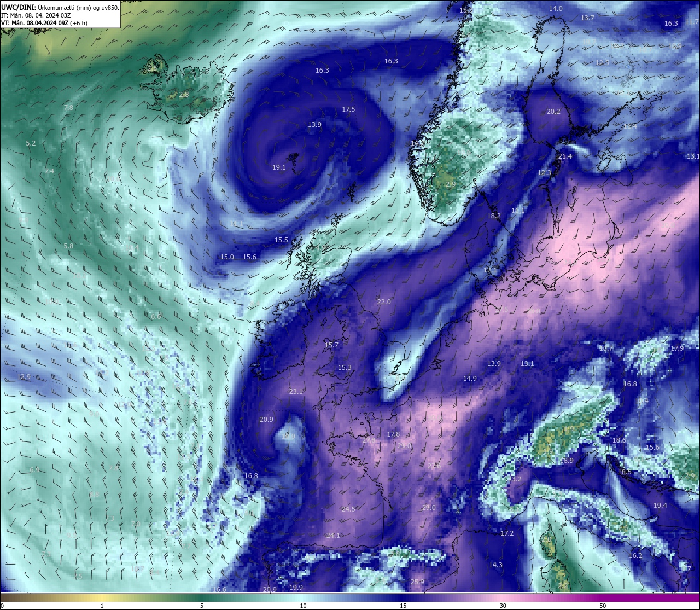Click the 24.5 value on the map
The height and width of the screenshot is (610, 700).
[348, 509]
